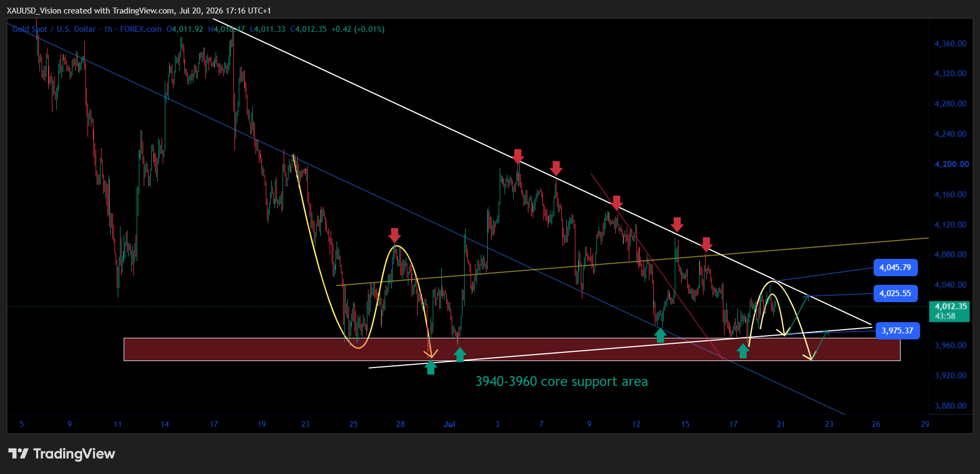Click the 28 date on the time axis
Image resolution: width=980 pixels, height=474 pixels.
pos(400,424)
